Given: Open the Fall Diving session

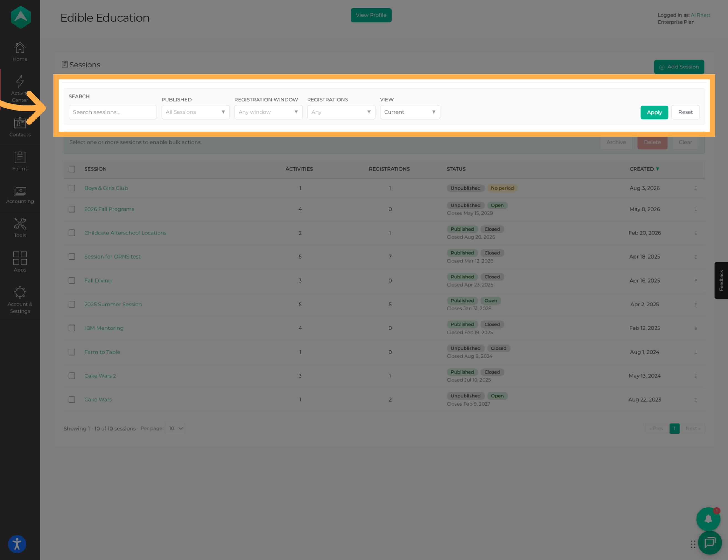Looking at the screenshot, I should coord(98,280).
